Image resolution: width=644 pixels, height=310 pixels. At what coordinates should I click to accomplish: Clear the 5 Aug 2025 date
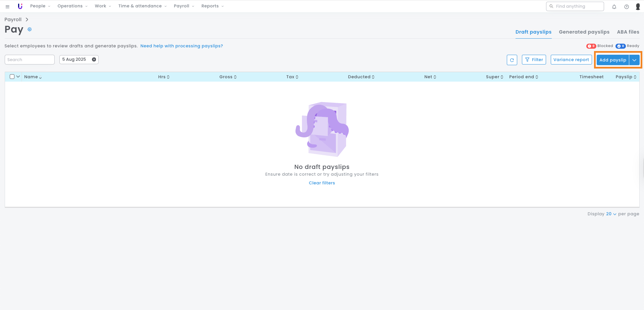point(94,59)
